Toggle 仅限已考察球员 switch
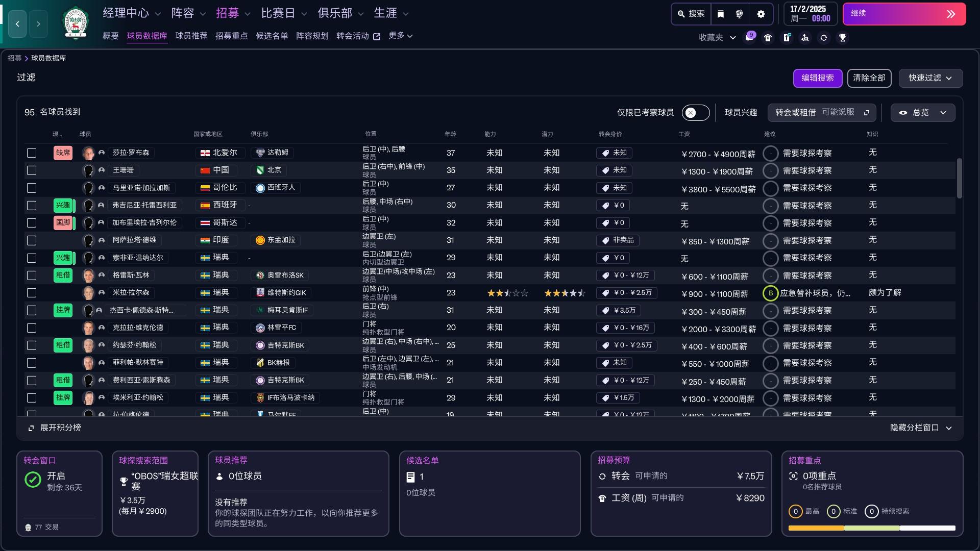Screen dimensions: 980x551 point(695,113)
